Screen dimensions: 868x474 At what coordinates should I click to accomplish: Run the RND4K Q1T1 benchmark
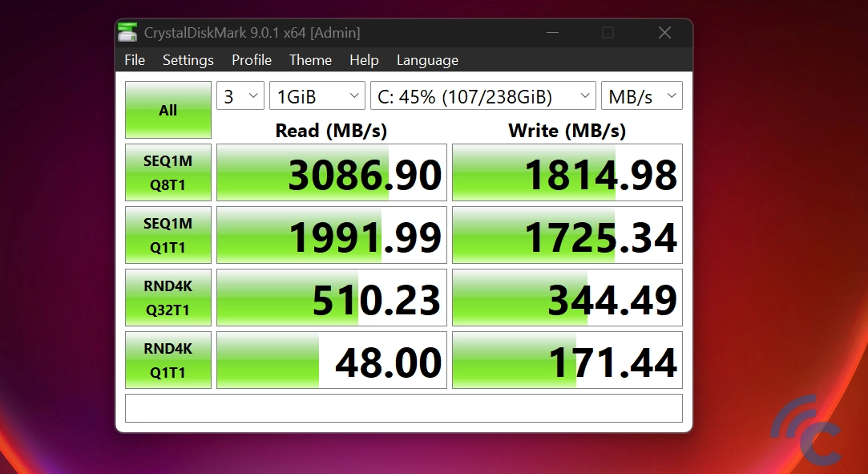coord(168,360)
